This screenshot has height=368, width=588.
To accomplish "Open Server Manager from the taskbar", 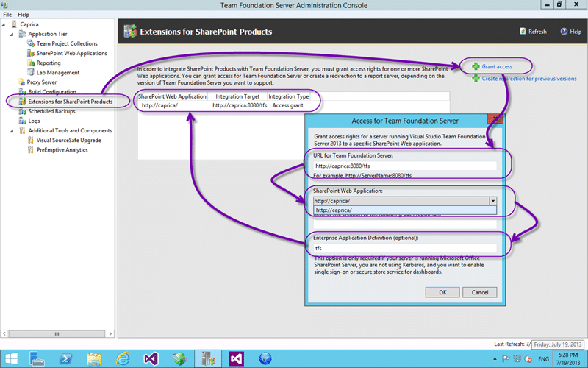I will point(37,359).
